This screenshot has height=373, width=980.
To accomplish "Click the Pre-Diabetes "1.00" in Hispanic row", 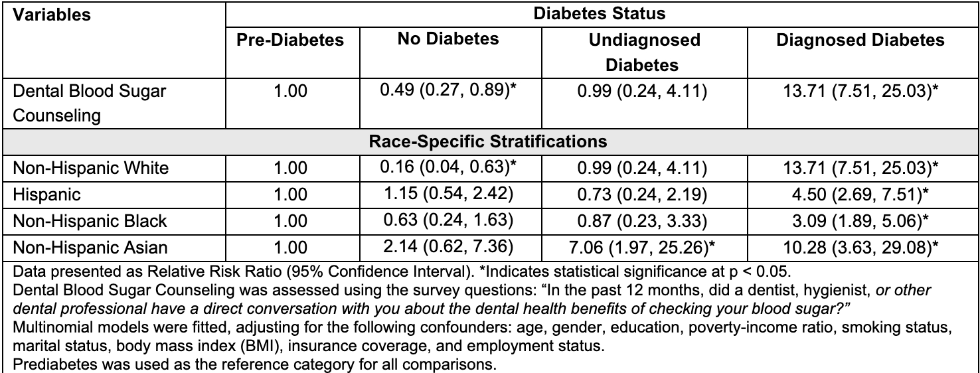I will [291, 194].
